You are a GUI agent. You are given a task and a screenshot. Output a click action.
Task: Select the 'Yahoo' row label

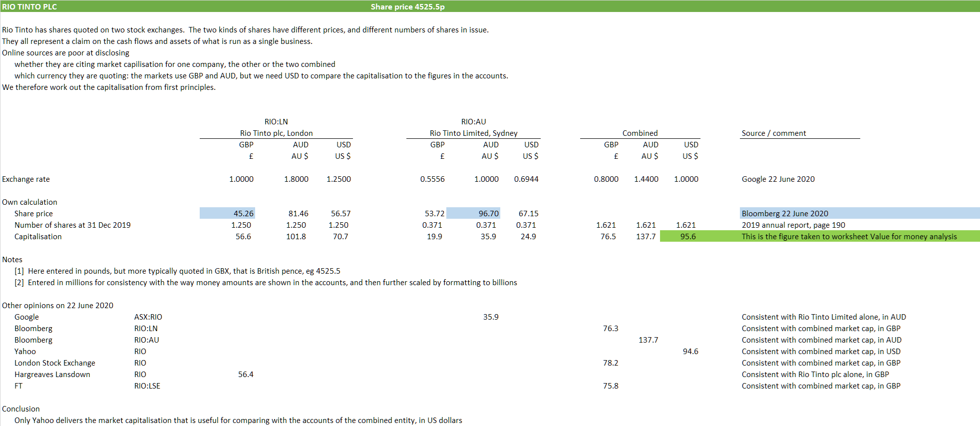[x=25, y=351]
